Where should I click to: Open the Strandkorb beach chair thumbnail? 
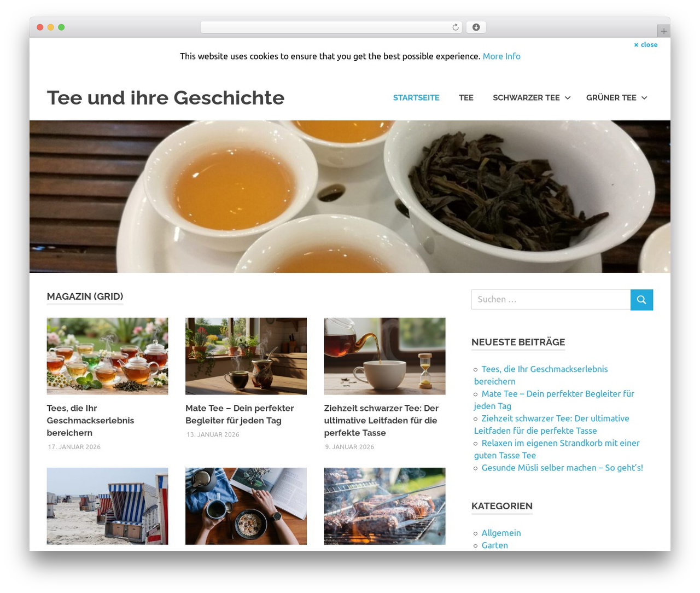click(x=107, y=506)
